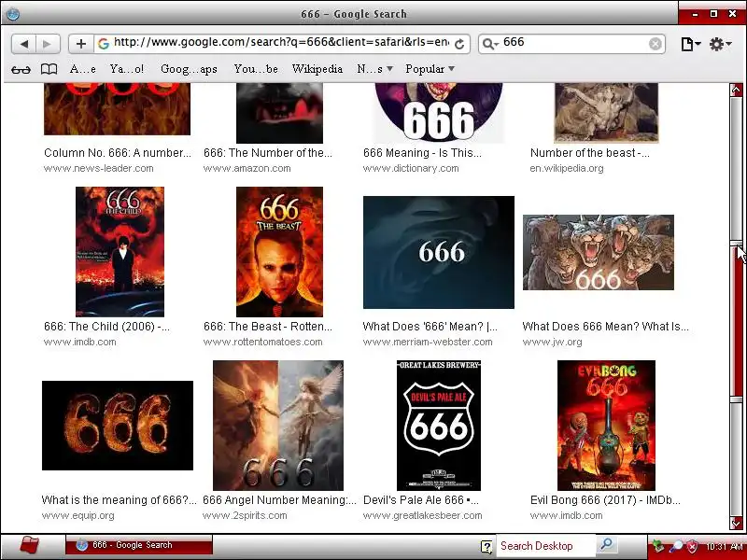The width and height of the screenshot is (747, 560).
Task: Open 'What Does 666 Mean? What Is...' link
Action: 605,327
